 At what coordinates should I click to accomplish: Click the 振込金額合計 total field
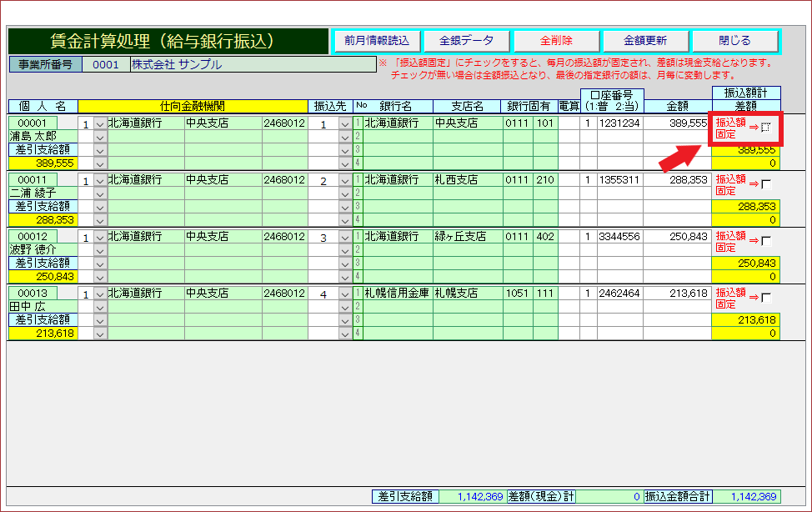tap(754, 497)
